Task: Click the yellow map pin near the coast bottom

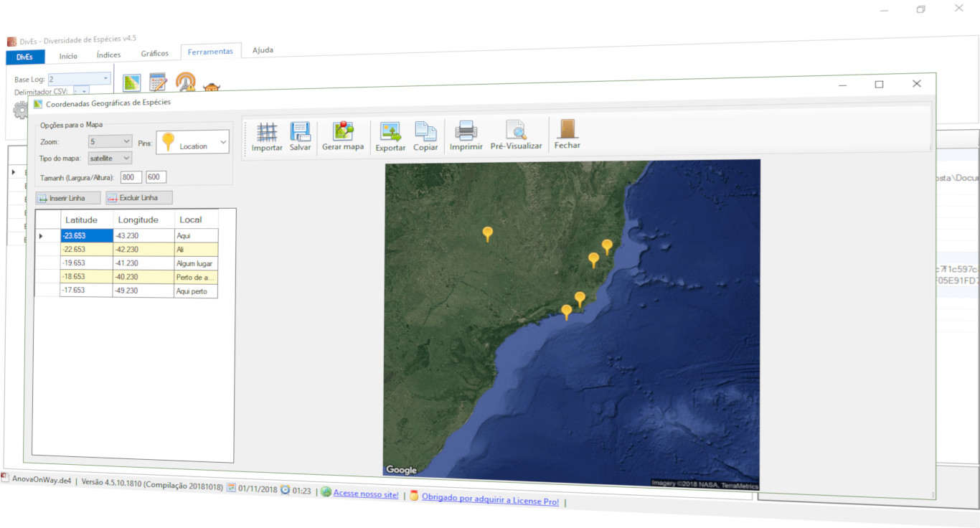Action: [567, 312]
